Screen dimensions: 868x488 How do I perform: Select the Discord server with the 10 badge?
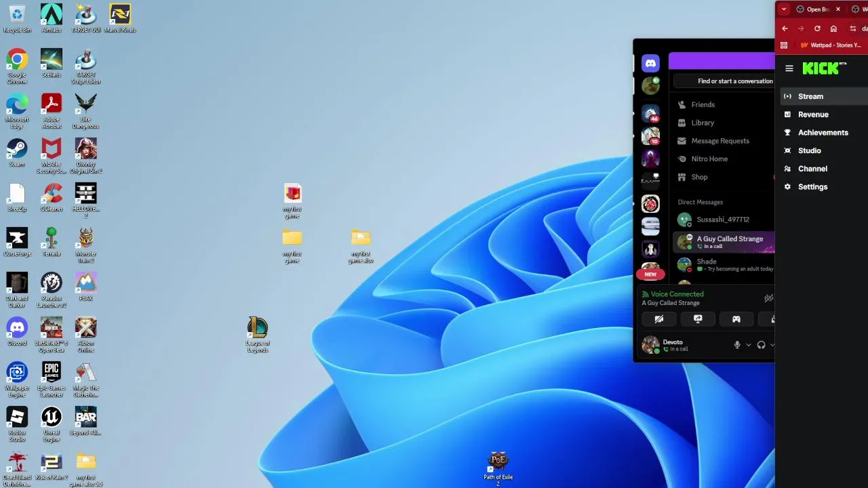pyautogui.click(x=650, y=136)
